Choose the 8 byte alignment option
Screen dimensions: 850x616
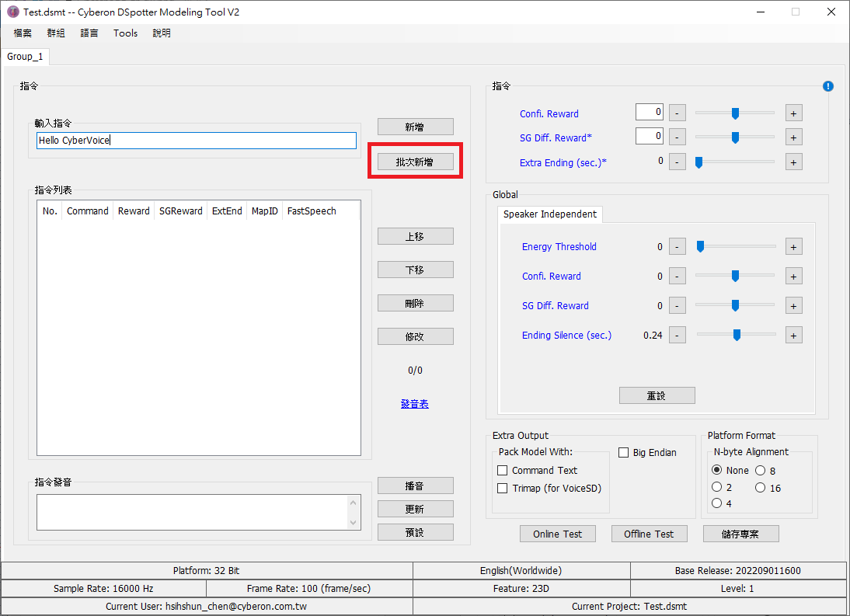pyautogui.click(x=760, y=471)
